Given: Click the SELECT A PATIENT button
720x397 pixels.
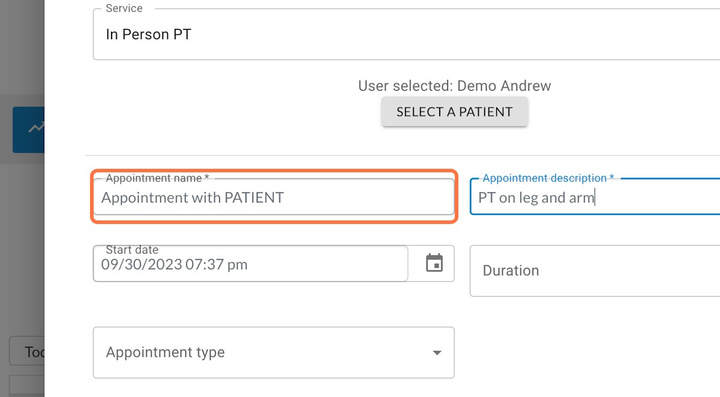Looking at the screenshot, I should [x=454, y=112].
